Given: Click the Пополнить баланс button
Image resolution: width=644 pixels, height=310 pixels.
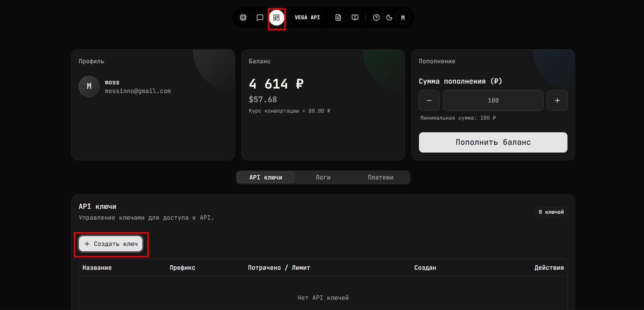Looking at the screenshot, I should (x=493, y=142).
